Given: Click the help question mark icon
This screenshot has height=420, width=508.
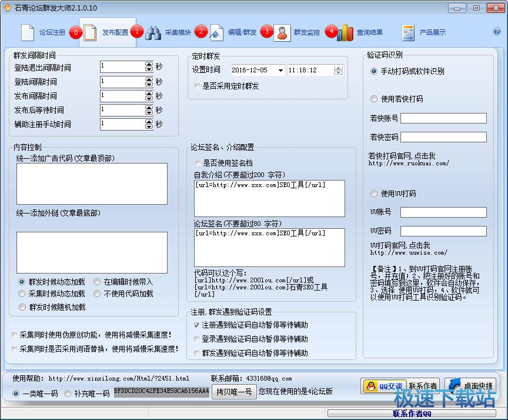Looking at the screenshot, I should 497,32.
